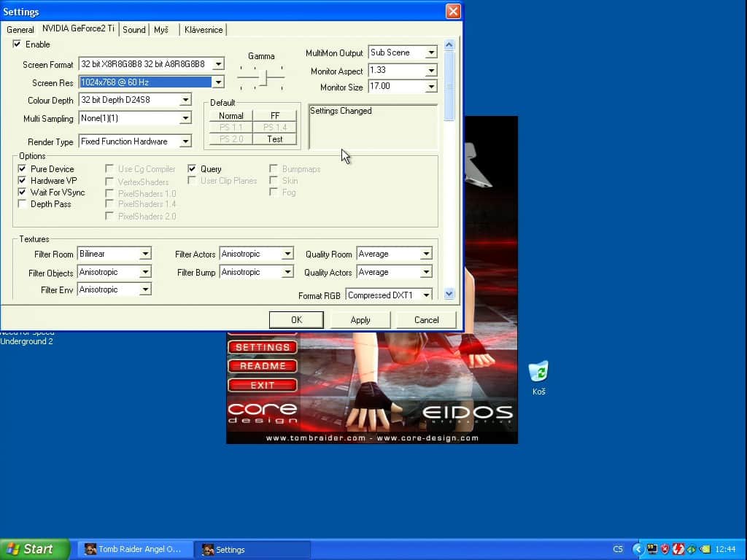Screen dimensions: 747x560
Task: Open the Filter Env dropdown
Action: [x=145, y=289]
